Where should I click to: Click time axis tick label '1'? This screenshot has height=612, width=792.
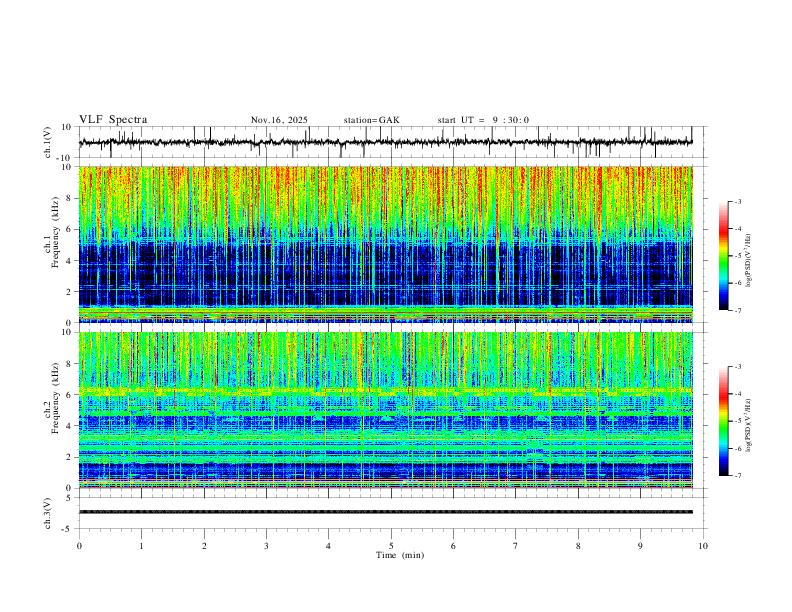(141, 546)
